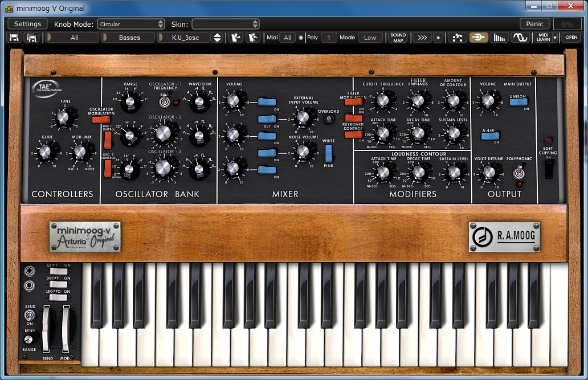Click the Voice Detune knob
Screen dimensions: 588x380
(x=489, y=173)
